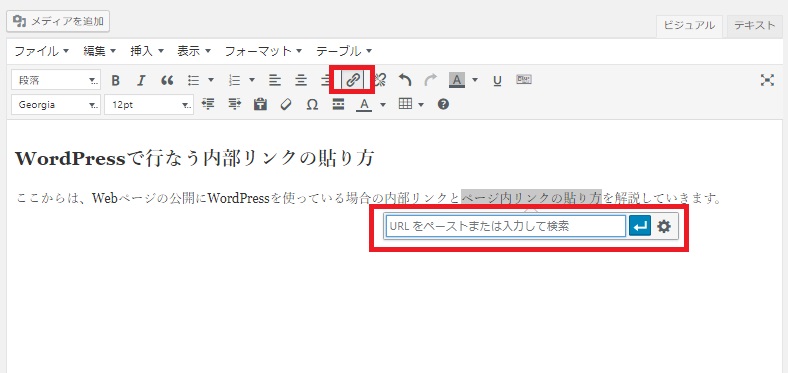Viewport: 788px width, 373px height.
Task: Open link options gear icon
Action: [664, 227]
